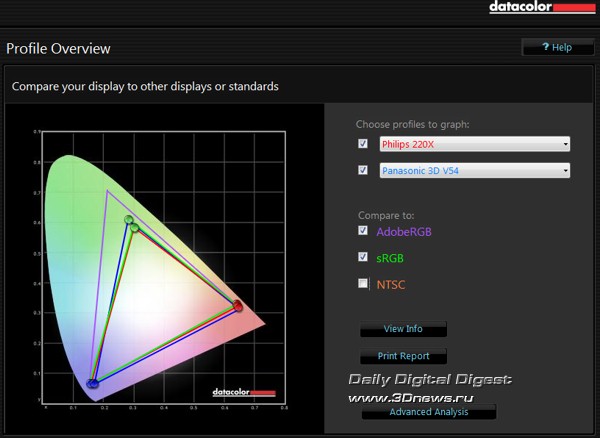The image size is (600, 438).
Task: Click the blue primary marker on gamut chart
Action: click(x=93, y=383)
